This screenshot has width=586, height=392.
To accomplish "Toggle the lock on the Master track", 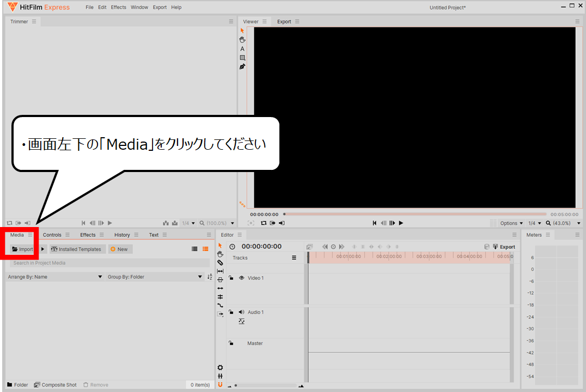I will point(231,343).
